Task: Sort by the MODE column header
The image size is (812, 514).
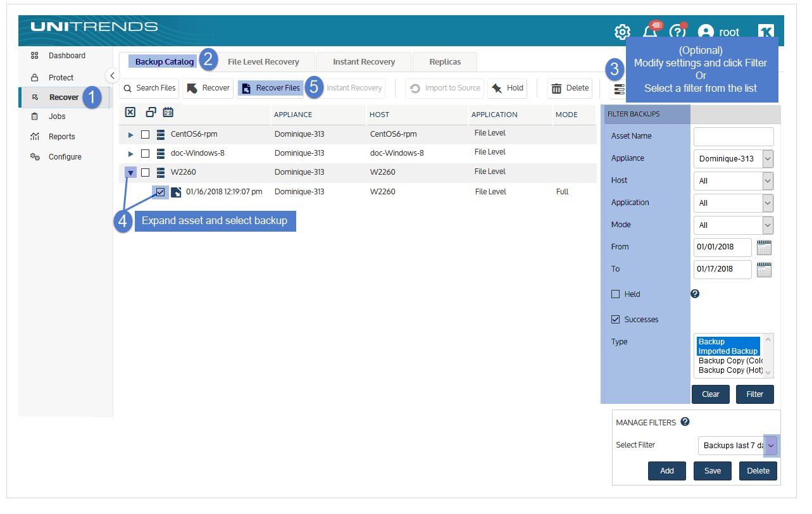Action: [x=566, y=115]
